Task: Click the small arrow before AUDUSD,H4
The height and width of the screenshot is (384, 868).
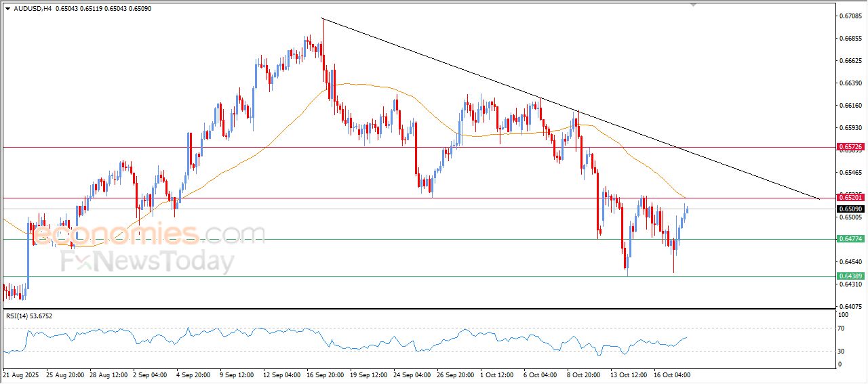Action: (x=7, y=9)
